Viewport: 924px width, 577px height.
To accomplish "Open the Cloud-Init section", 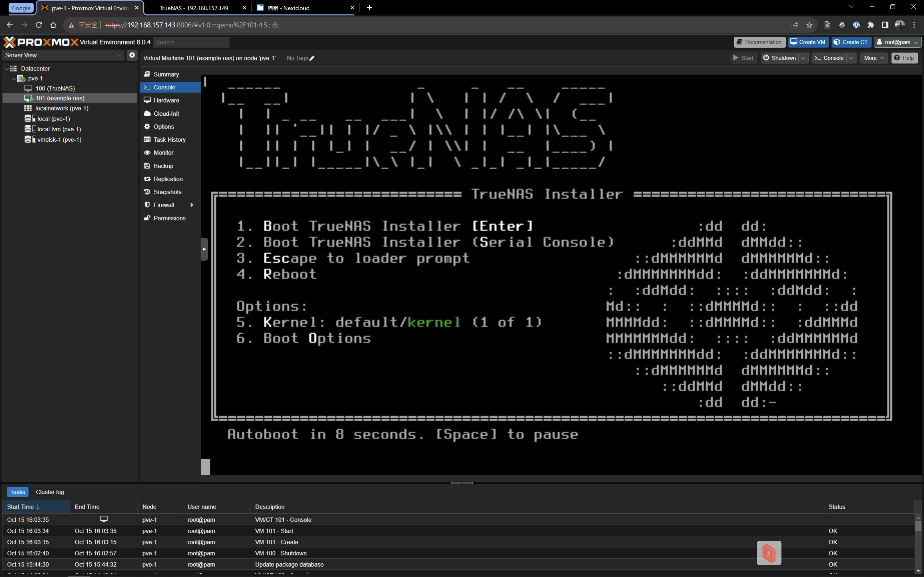I will click(166, 114).
